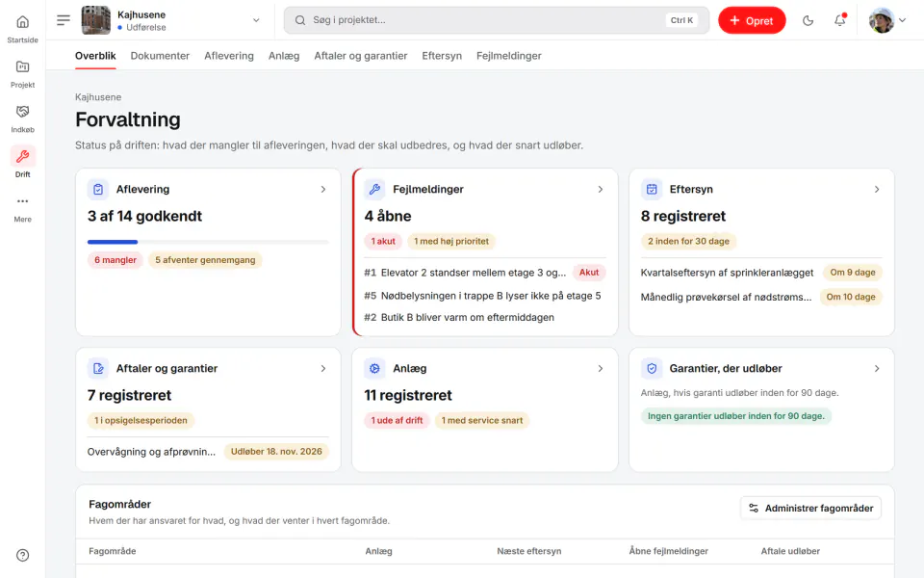Screen dimensions: 924x578
Task: Open notifications bell
Action: tap(839, 20)
